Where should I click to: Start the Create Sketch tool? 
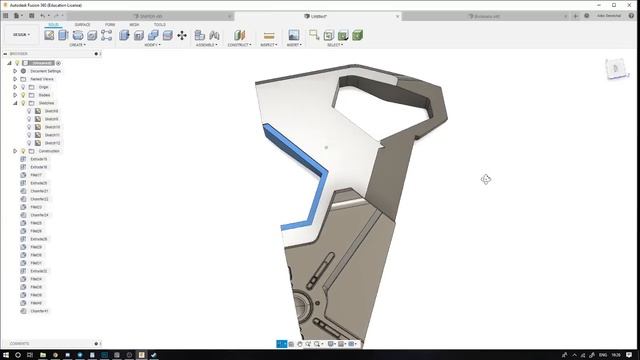pos(49,35)
